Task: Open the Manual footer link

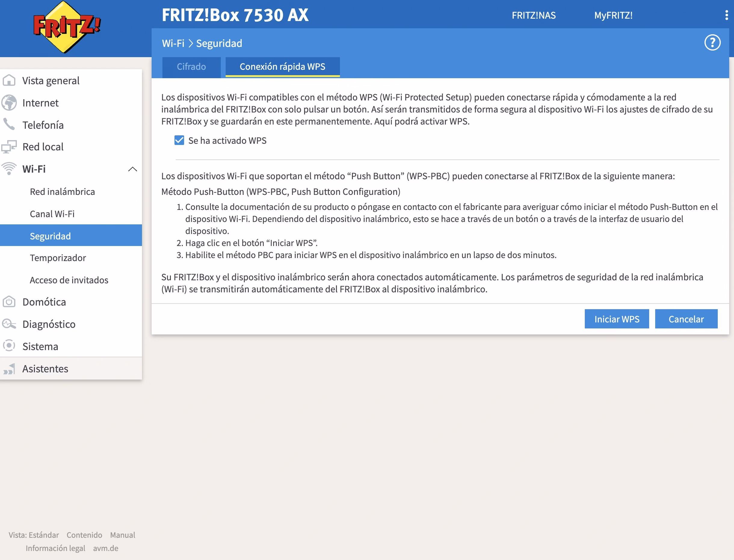Action: pos(123,535)
